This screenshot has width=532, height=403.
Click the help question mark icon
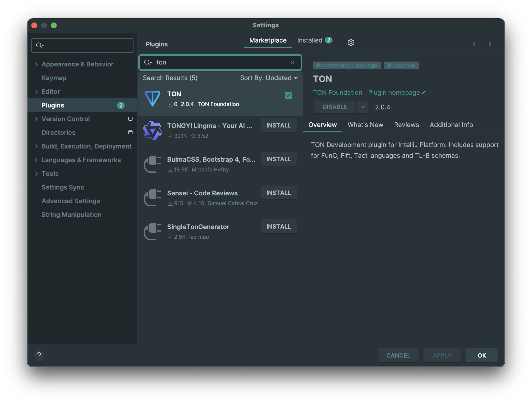39,356
